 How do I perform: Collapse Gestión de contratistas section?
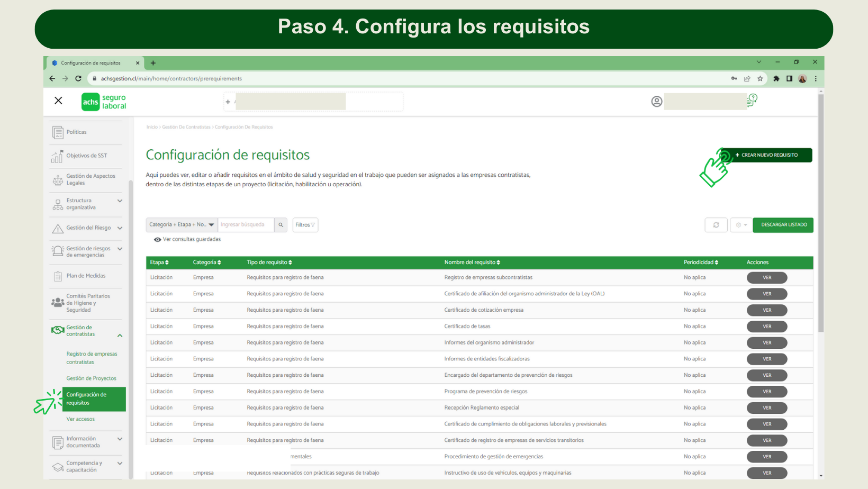tap(120, 336)
